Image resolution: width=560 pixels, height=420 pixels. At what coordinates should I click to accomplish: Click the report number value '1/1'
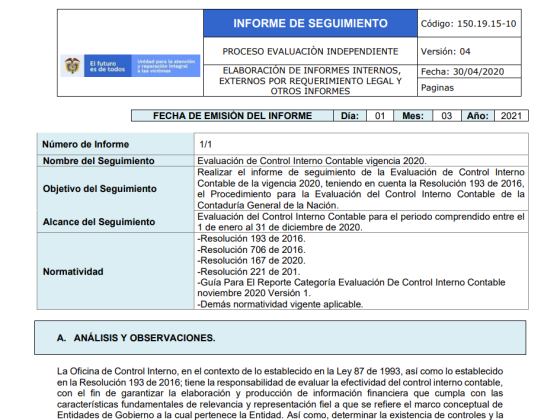coord(206,144)
